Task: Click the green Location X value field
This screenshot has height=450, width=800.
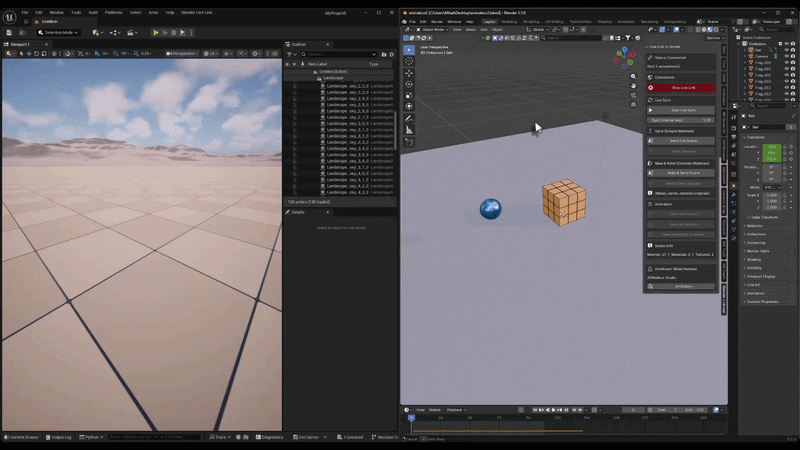Action: tap(771, 147)
